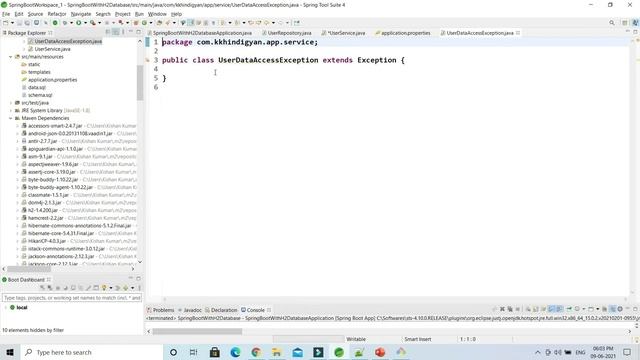The image size is (640, 360).
Task: Open Microsoft Edge from the taskbar
Action: point(235,352)
